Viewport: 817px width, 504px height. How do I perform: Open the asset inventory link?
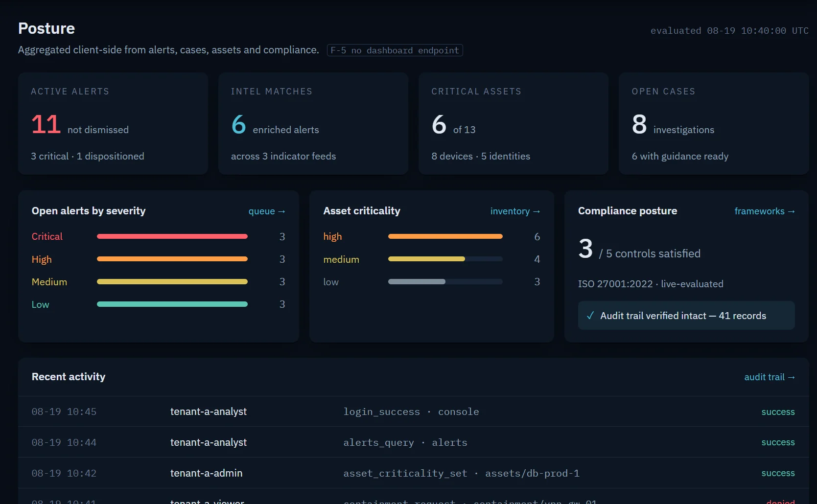point(515,211)
